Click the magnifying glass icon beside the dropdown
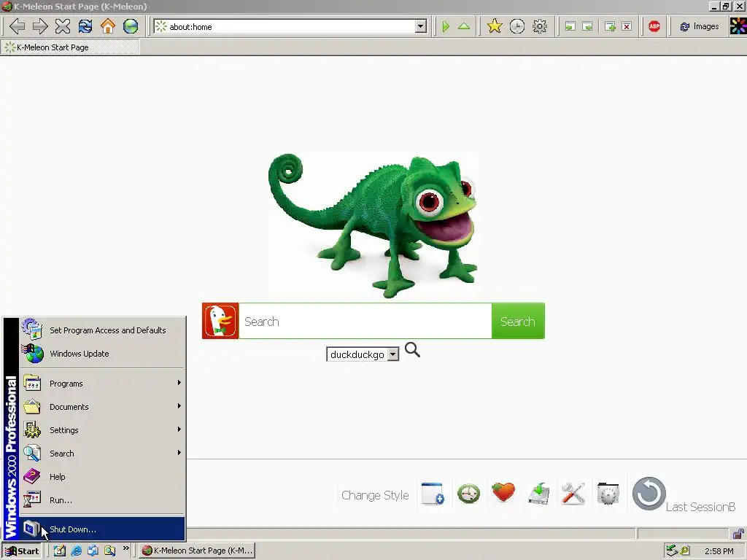This screenshot has height=560, width=747. [413, 350]
